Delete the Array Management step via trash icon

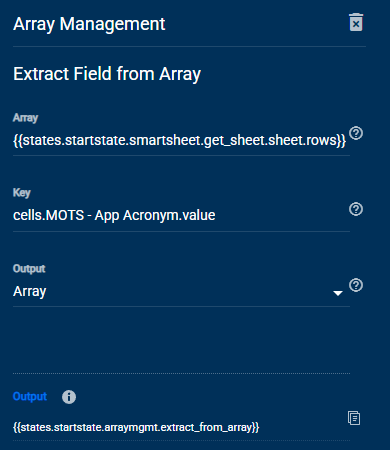[x=356, y=22]
